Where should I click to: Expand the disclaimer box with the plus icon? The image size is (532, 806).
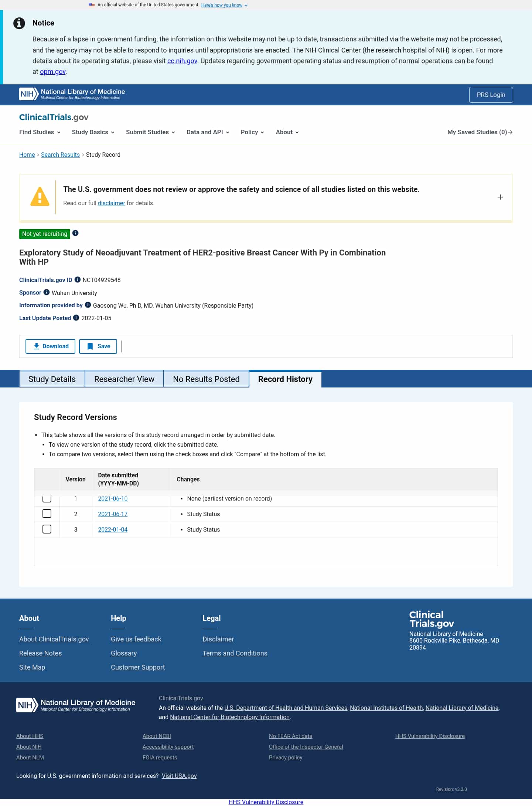coord(500,197)
